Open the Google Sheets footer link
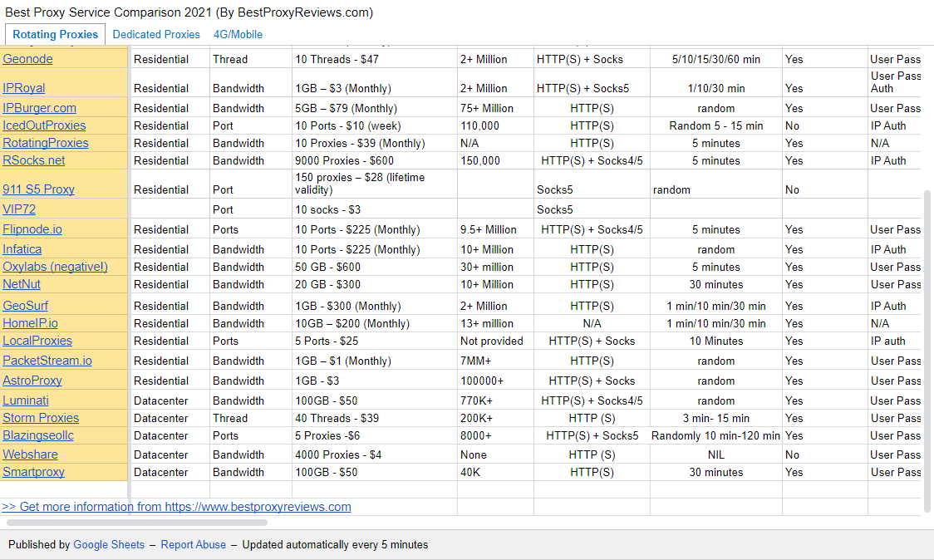934x560 pixels. [x=108, y=545]
